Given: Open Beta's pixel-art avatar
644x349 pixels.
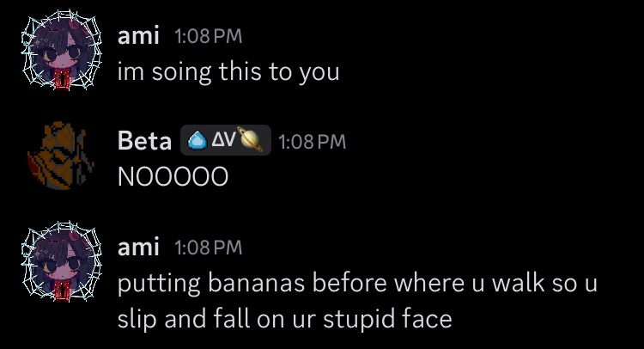Looking at the screenshot, I should [62, 156].
